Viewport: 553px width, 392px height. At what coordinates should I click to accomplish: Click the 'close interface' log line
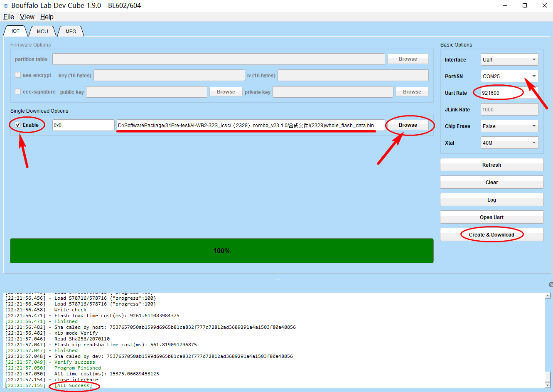(52, 380)
